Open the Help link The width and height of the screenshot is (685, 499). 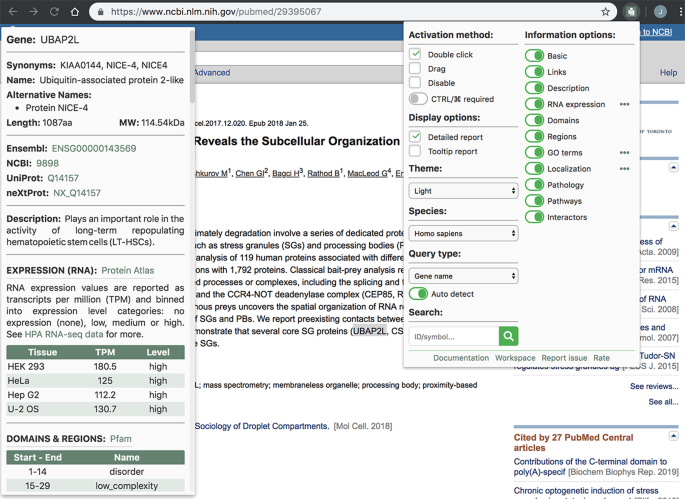click(x=668, y=73)
